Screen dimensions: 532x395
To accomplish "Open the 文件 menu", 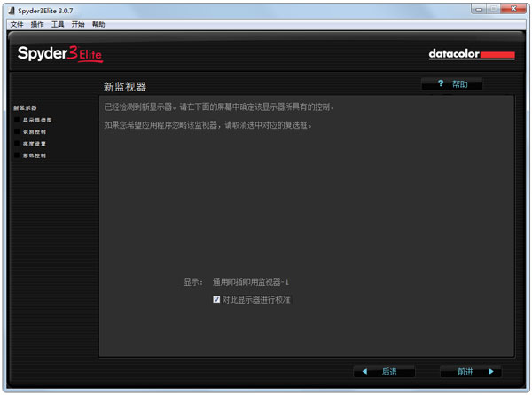I will [17, 24].
